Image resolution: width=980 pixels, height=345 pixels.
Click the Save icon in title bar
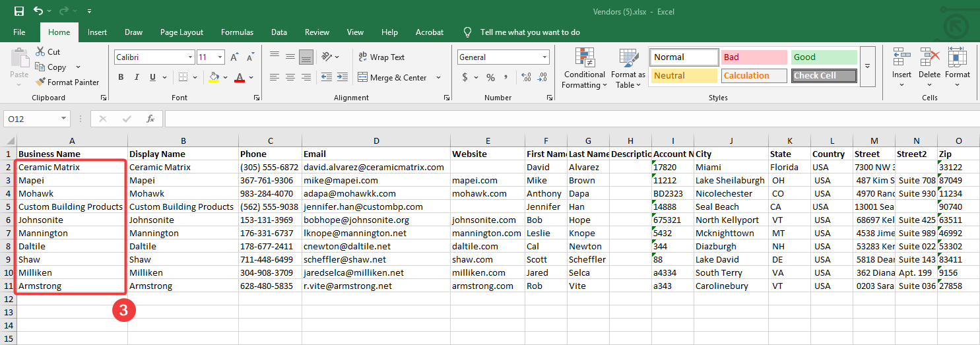tap(19, 11)
